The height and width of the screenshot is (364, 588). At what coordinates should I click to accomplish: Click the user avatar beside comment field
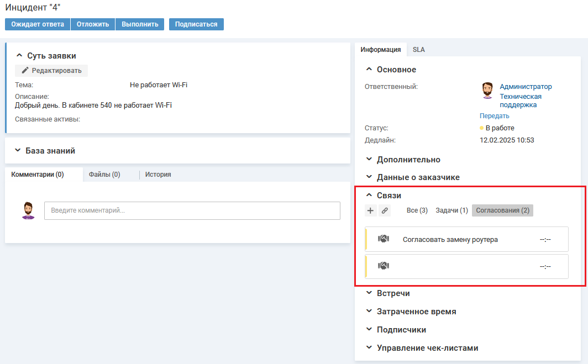point(28,210)
